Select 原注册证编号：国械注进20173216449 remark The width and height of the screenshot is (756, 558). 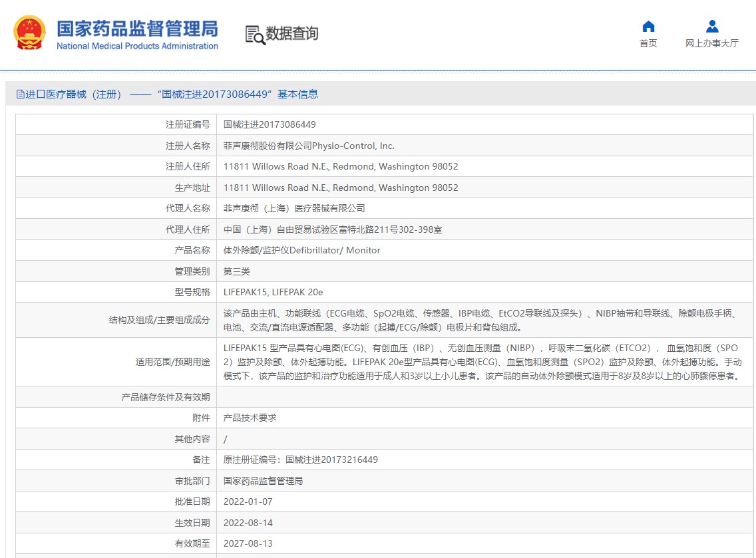point(300,460)
